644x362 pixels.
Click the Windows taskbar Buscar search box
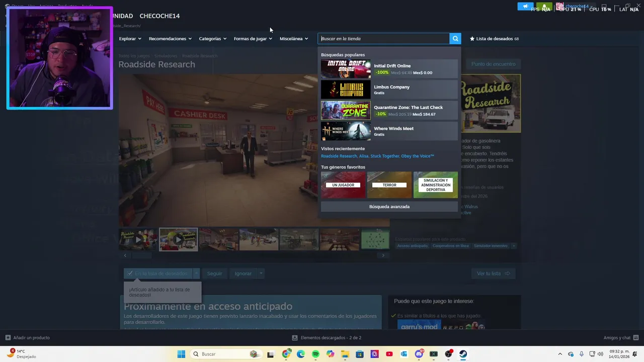click(x=226, y=354)
